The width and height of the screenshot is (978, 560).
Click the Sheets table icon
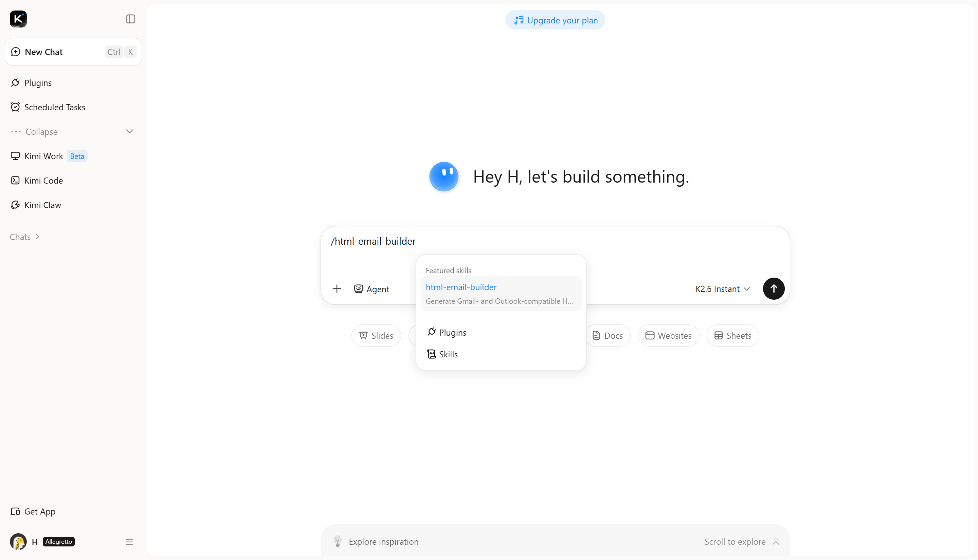tap(718, 336)
